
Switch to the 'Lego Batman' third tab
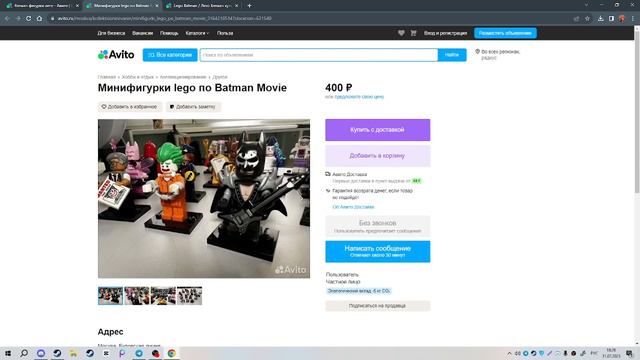[202, 6]
